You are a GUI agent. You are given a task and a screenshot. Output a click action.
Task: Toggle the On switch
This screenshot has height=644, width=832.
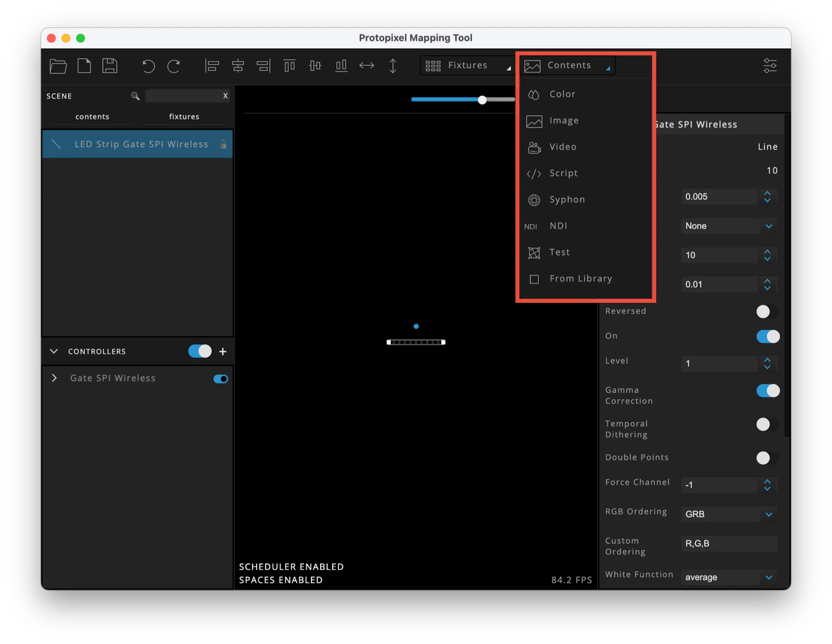click(768, 337)
